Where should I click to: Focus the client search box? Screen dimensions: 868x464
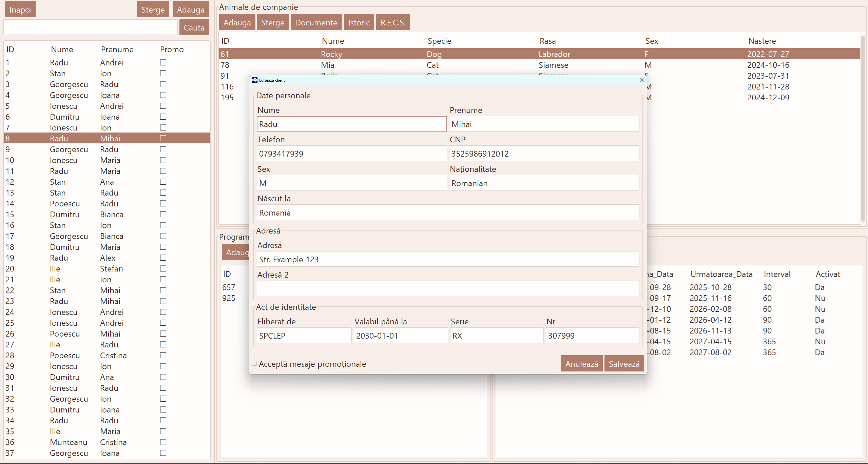[91, 27]
